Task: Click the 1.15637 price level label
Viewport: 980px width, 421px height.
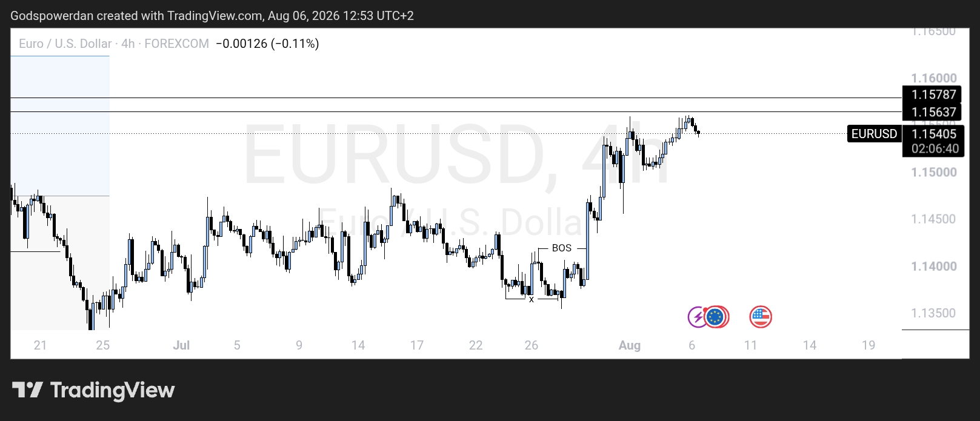Action: click(933, 112)
